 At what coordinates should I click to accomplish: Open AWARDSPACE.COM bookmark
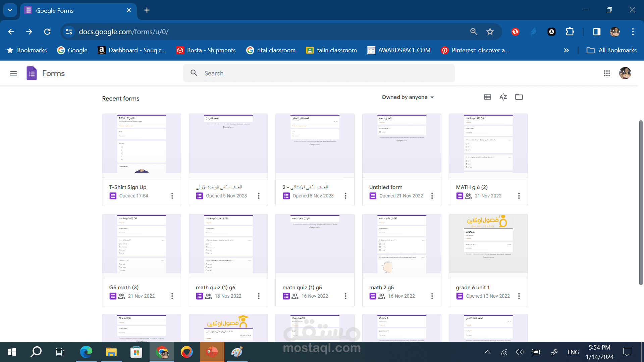point(399,50)
